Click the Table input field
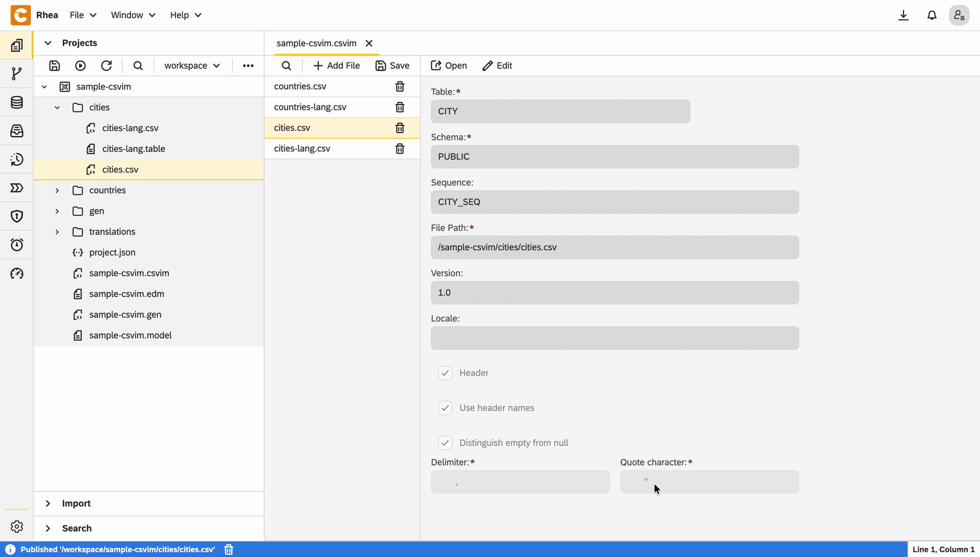Image resolution: width=980 pixels, height=557 pixels. pyautogui.click(x=561, y=111)
